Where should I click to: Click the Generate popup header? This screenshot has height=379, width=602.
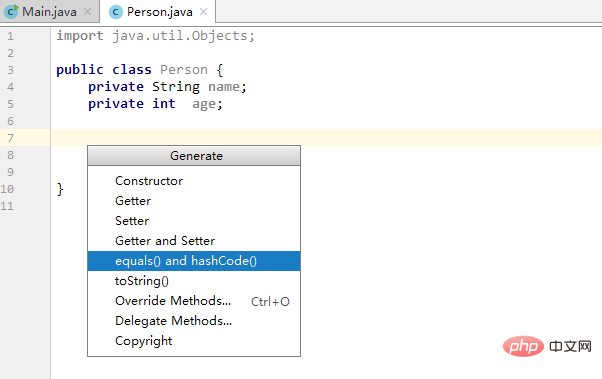[x=194, y=156]
